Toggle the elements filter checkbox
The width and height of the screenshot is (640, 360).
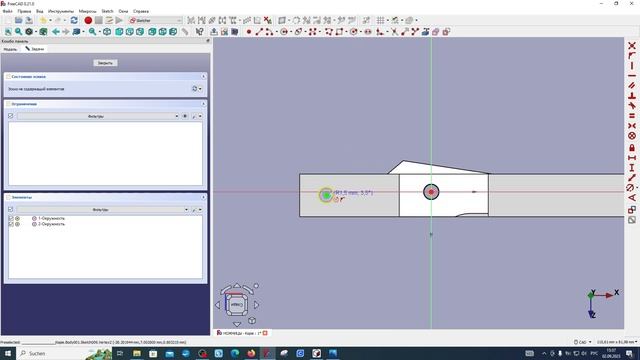point(11,209)
